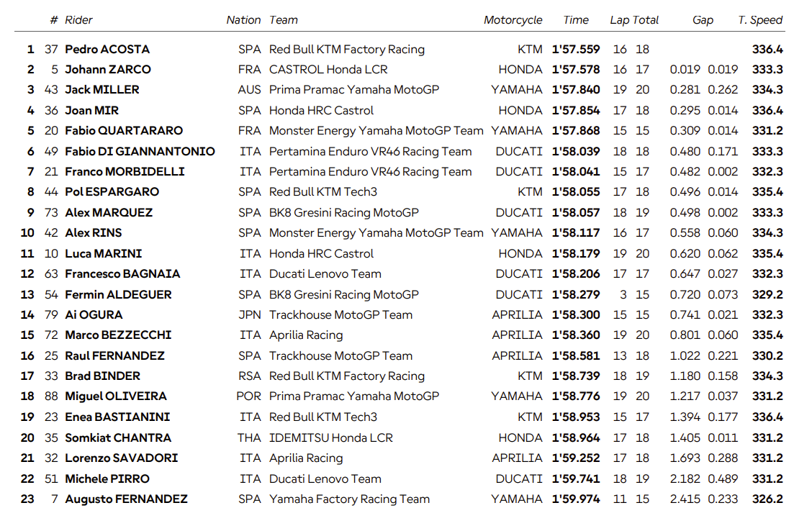Click the Rider column header
Screen dimensions: 812x508
click(x=78, y=20)
